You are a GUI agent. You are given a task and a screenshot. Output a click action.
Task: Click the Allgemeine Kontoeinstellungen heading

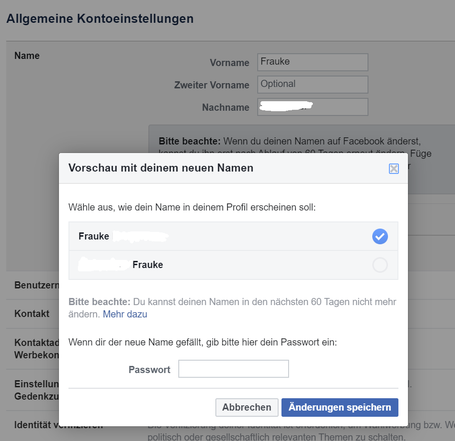(x=100, y=19)
